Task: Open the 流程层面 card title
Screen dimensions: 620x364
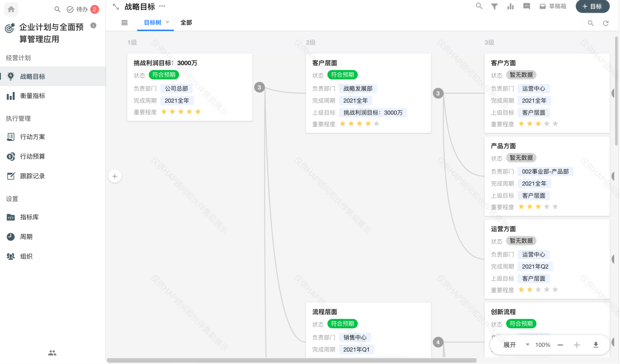Action: coord(325,312)
